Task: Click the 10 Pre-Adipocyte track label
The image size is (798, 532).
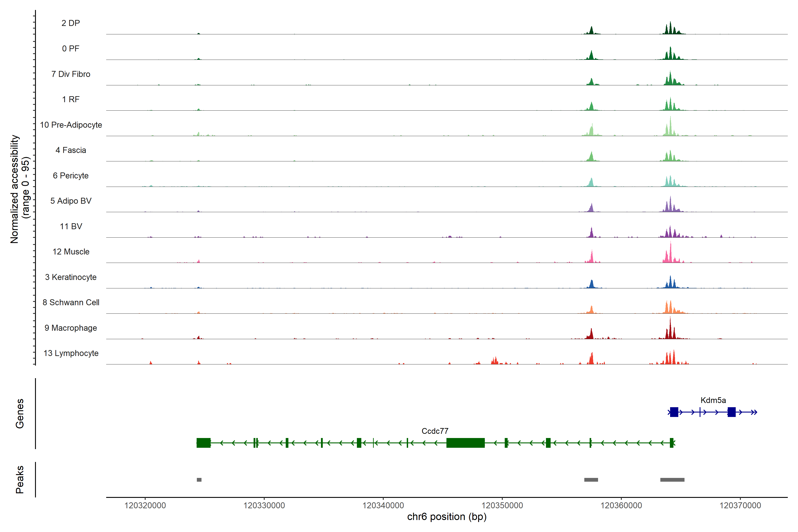Action: [x=71, y=125]
